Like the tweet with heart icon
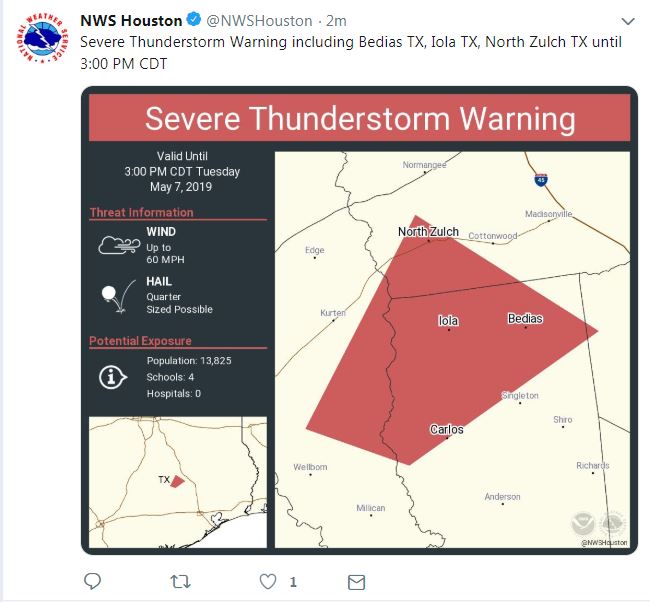 [x=268, y=581]
